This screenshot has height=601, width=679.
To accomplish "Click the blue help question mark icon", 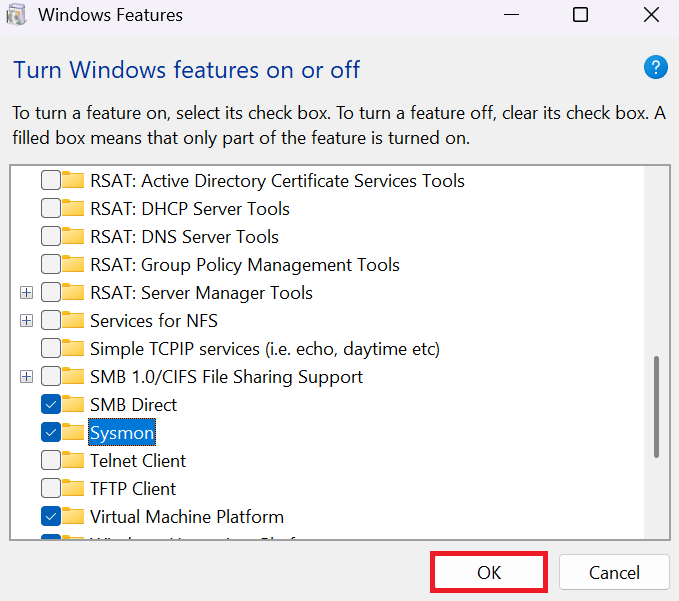I will pos(655,68).
